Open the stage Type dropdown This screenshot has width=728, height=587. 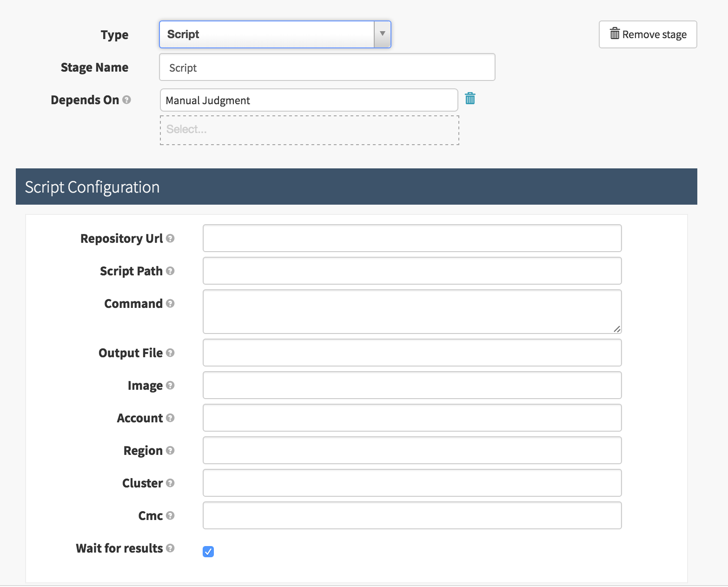coord(275,34)
